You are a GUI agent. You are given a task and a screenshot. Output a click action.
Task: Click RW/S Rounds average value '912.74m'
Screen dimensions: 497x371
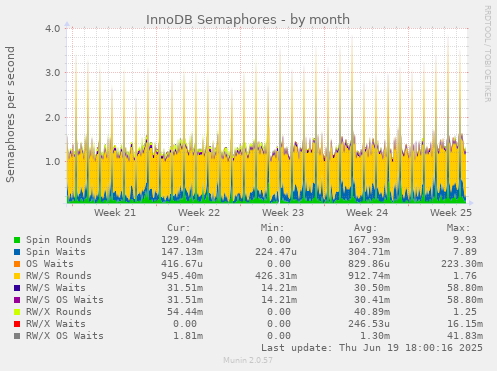369,276
